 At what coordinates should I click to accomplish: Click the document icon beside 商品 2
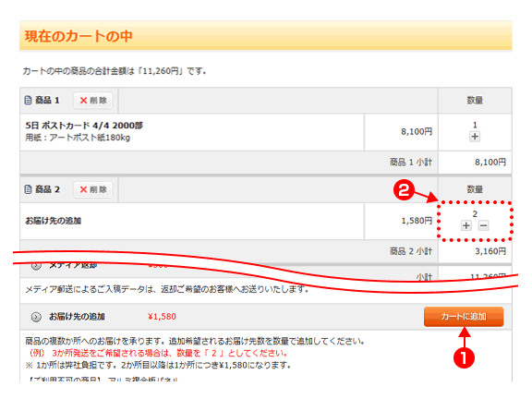28,189
